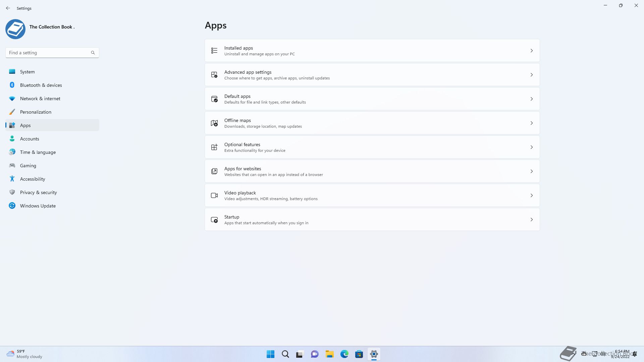This screenshot has height=362, width=644.
Task: Expand the Apps for websites chevron
Action: point(531,171)
